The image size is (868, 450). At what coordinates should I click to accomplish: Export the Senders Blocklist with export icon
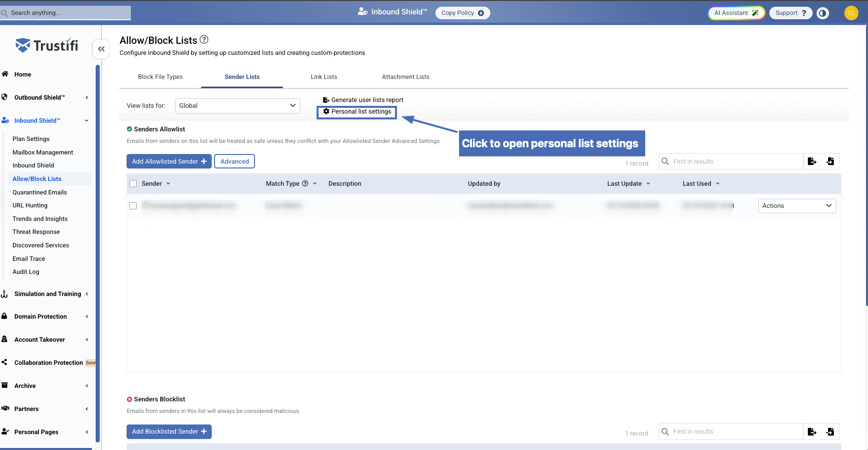click(x=812, y=432)
